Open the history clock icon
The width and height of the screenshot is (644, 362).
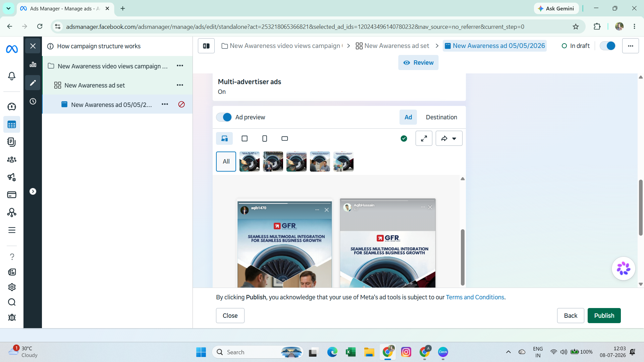coord(33,101)
